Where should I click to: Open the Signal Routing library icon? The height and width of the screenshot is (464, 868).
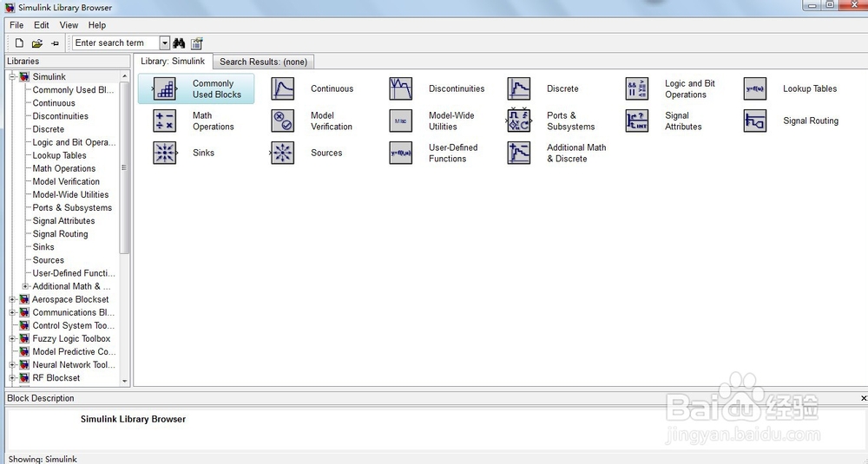point(755,121)
